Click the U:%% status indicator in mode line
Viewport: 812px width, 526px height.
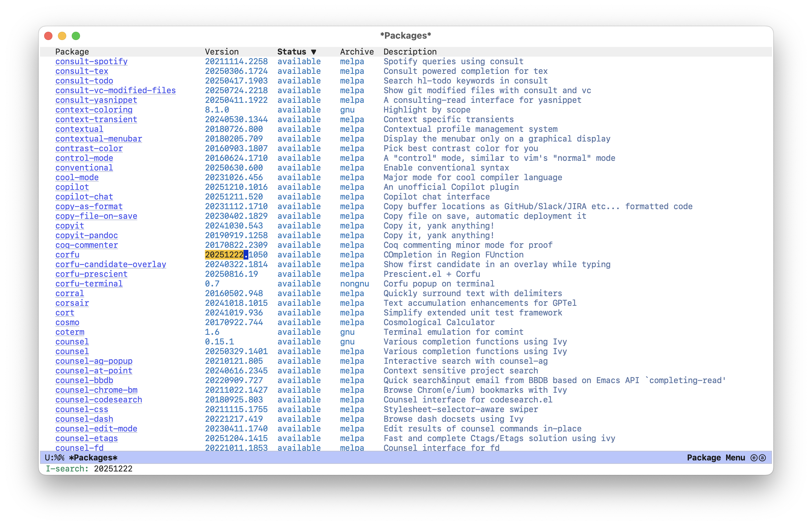click(55, 458)
